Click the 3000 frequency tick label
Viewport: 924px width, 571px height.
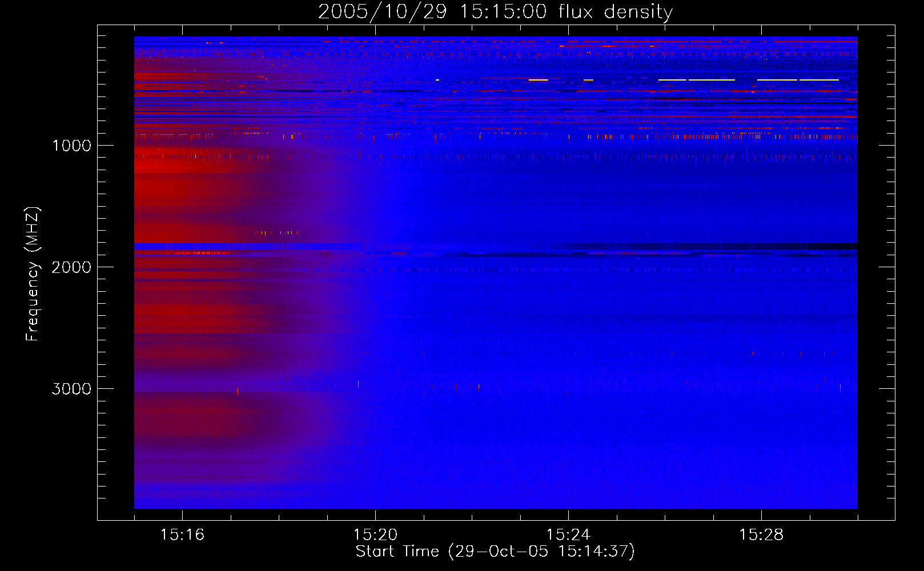point(71,389)
